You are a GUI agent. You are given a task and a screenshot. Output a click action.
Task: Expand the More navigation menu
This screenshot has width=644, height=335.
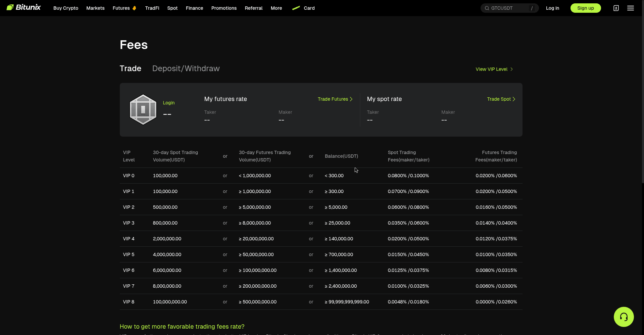pyautogui.click(x=276, y=8)
